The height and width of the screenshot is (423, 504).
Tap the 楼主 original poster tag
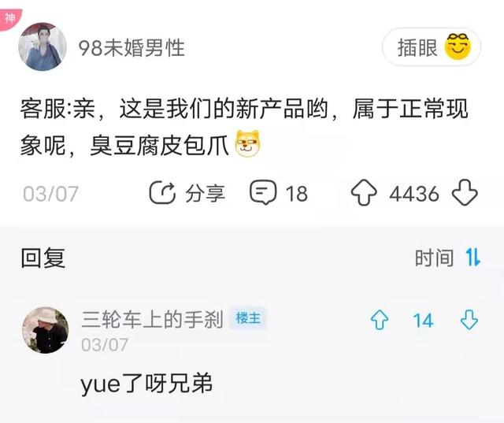pos(248,318)
